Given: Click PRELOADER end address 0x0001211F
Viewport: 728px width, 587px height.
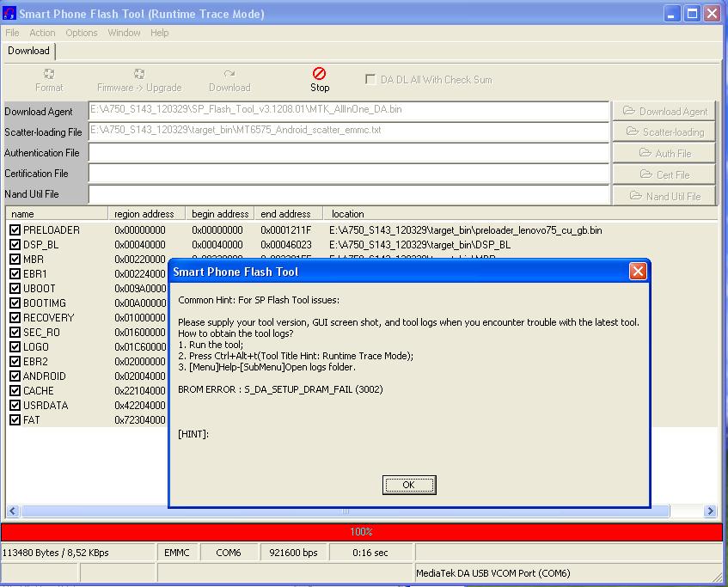Looking at the screenshot, I should 285,229.
